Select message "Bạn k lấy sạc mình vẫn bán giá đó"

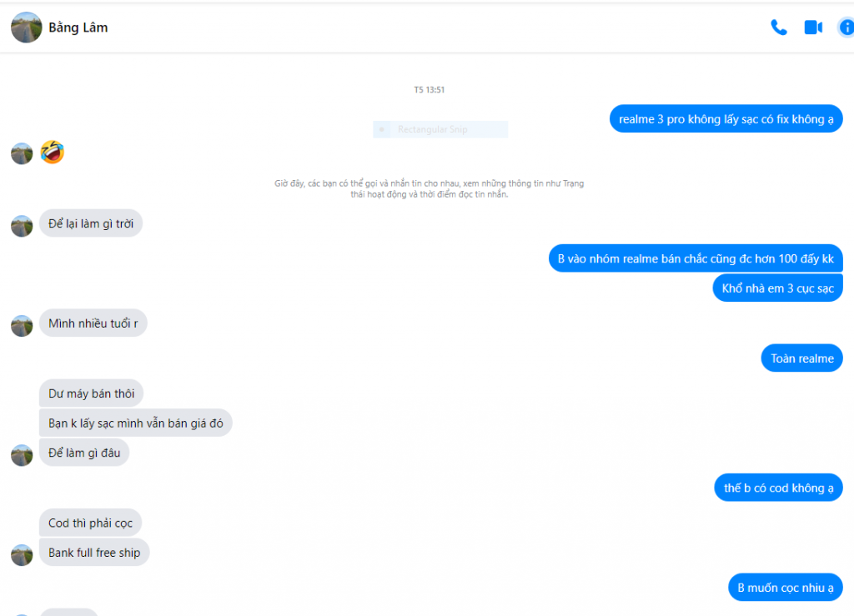[x=136, y=423]
